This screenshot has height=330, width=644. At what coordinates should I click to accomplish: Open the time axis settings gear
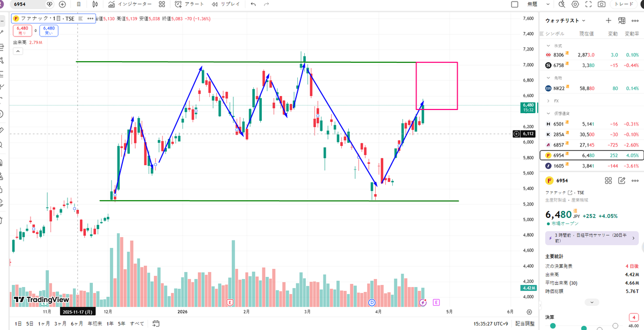tap(529, 312)
